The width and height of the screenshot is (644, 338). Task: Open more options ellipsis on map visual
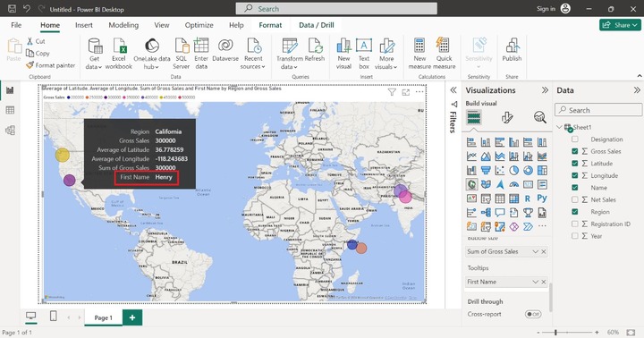(x=419, y=92)
